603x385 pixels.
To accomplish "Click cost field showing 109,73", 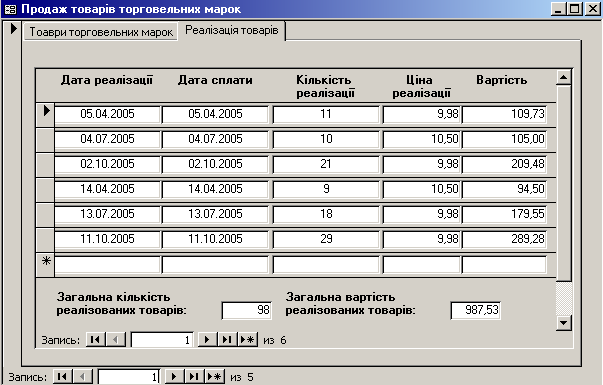I will 504,114.
